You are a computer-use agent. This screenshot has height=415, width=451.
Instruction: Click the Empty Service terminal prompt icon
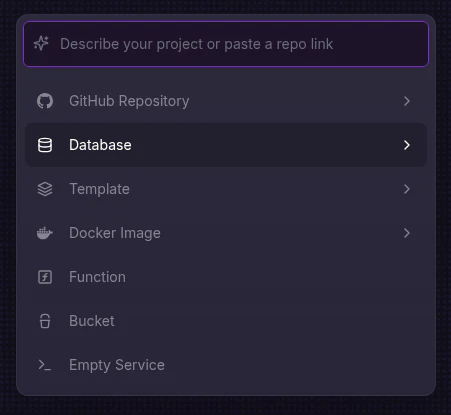(45, 365)
